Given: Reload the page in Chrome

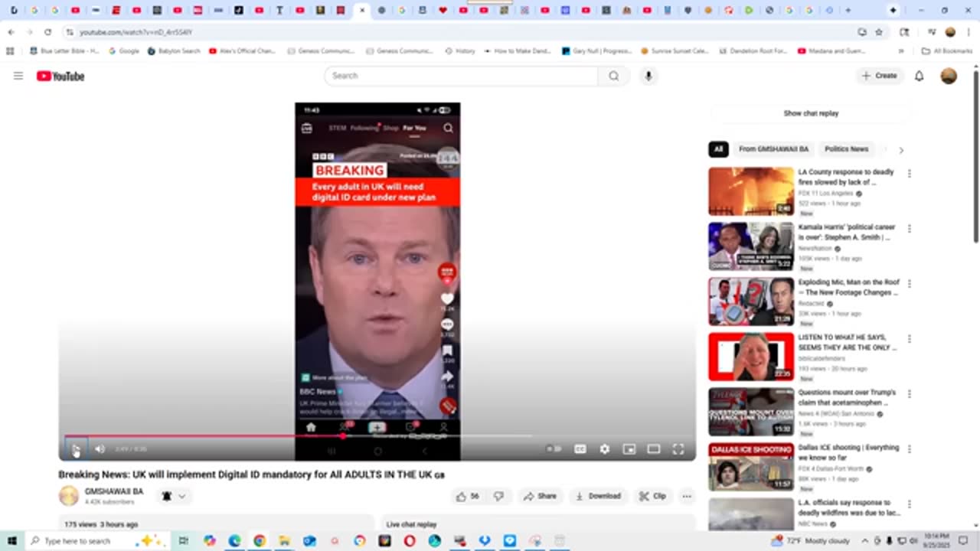Looking at the screenshot, I should point(47,32).
